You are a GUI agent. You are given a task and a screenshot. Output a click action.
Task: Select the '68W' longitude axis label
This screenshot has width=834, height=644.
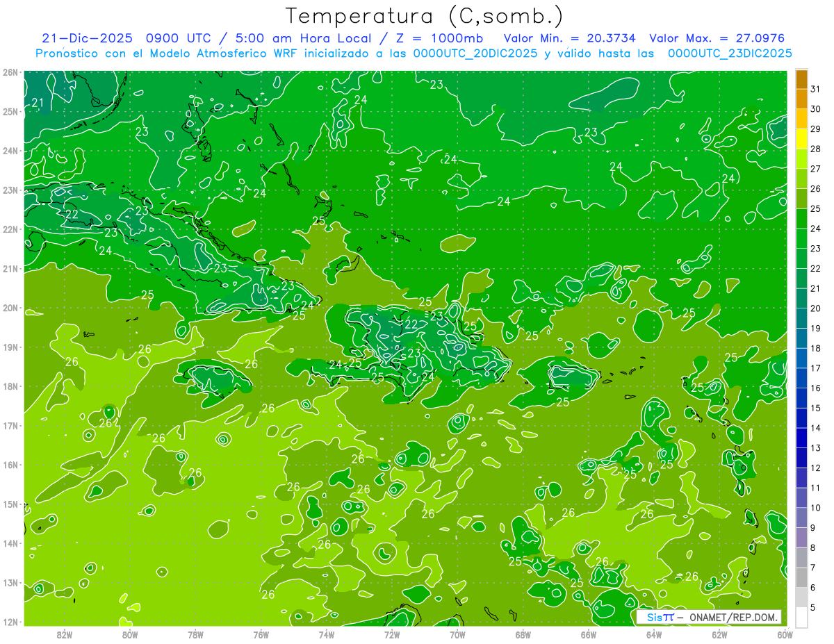tap(523, 634)
